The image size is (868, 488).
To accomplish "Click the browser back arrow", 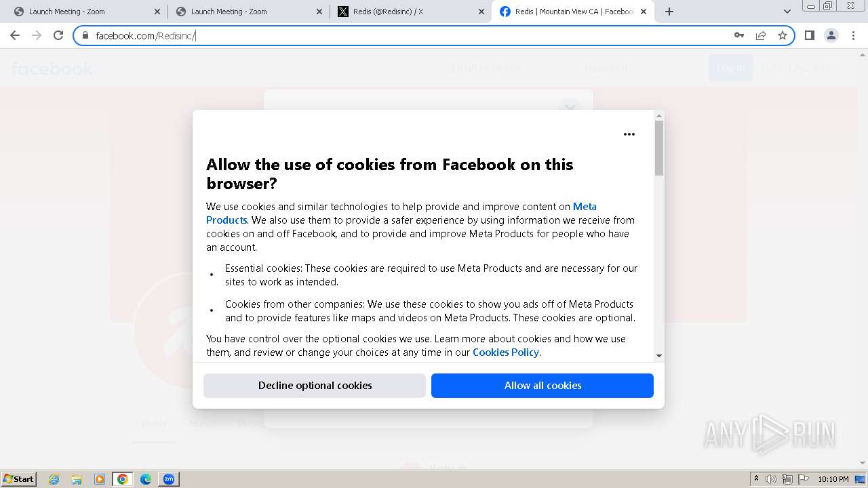I will click(x=15, y=35).
